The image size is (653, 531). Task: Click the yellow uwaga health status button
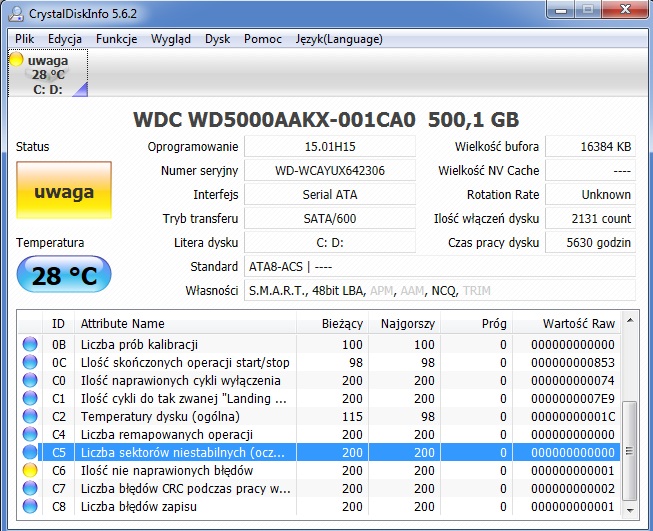(64, 190)
